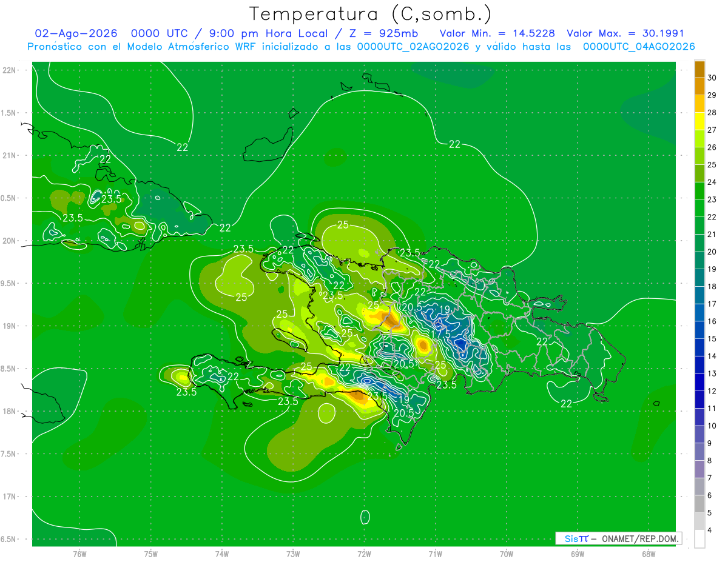Click the "73W" longitude axis label

293,554
